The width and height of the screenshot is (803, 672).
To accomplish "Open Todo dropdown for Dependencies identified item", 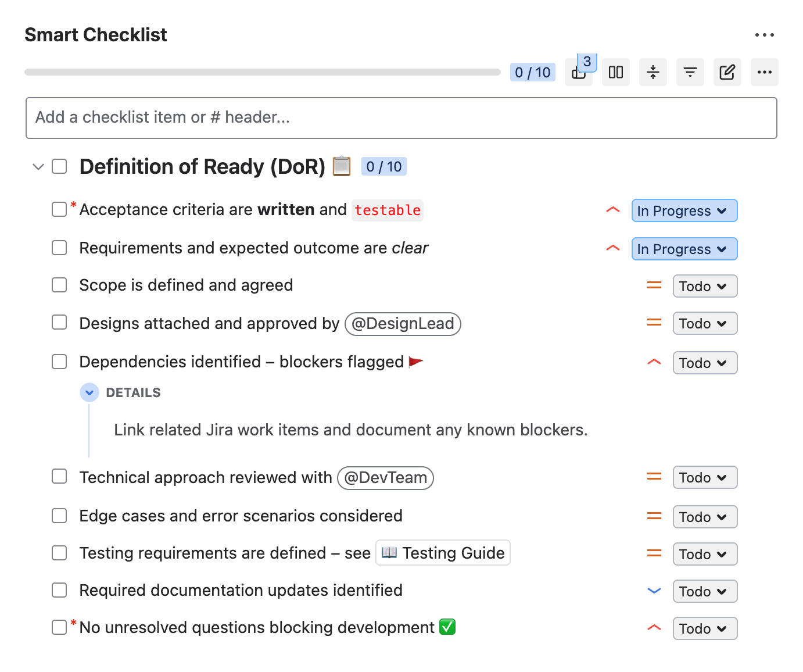I will click(705, 363).
